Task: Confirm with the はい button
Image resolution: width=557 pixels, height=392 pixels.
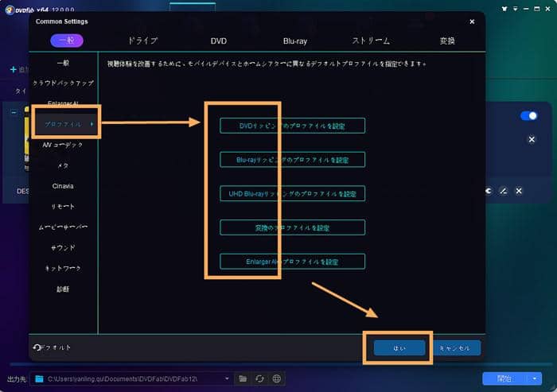Action: 399,348
